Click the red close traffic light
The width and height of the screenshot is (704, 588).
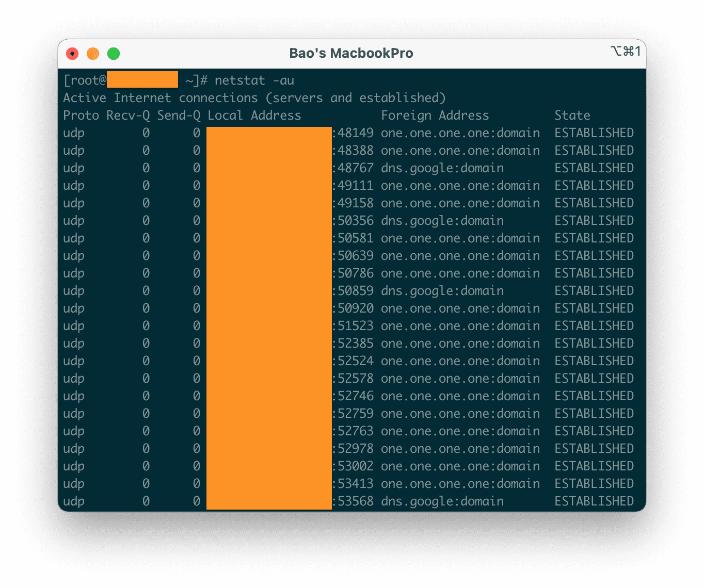tap(72, 53)
